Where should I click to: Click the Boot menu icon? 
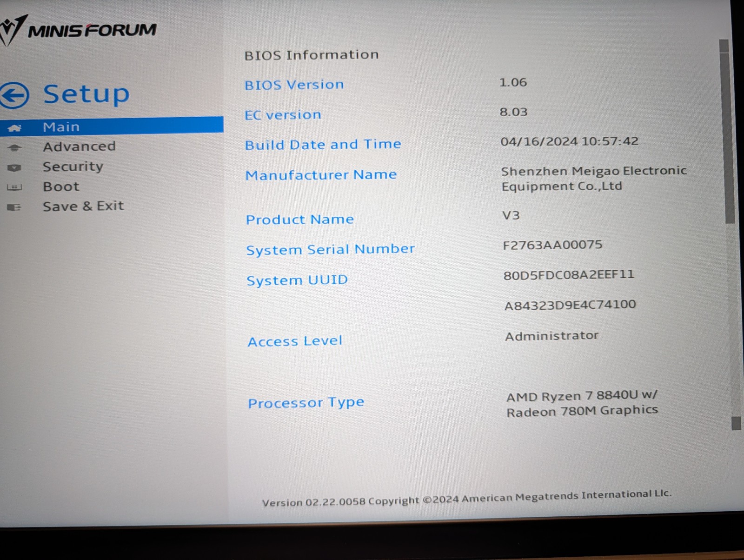click(x=14, y=187)
